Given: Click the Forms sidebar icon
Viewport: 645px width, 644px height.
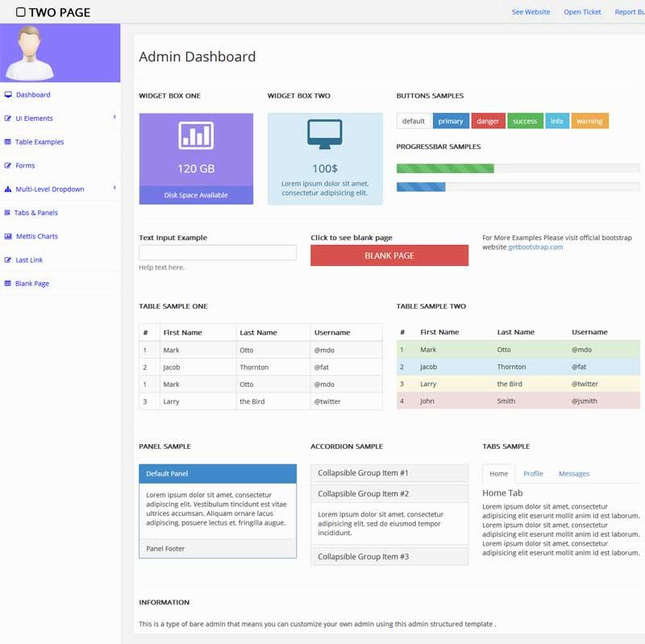Looking at the screenshot, I should click(x=8, y=165).
